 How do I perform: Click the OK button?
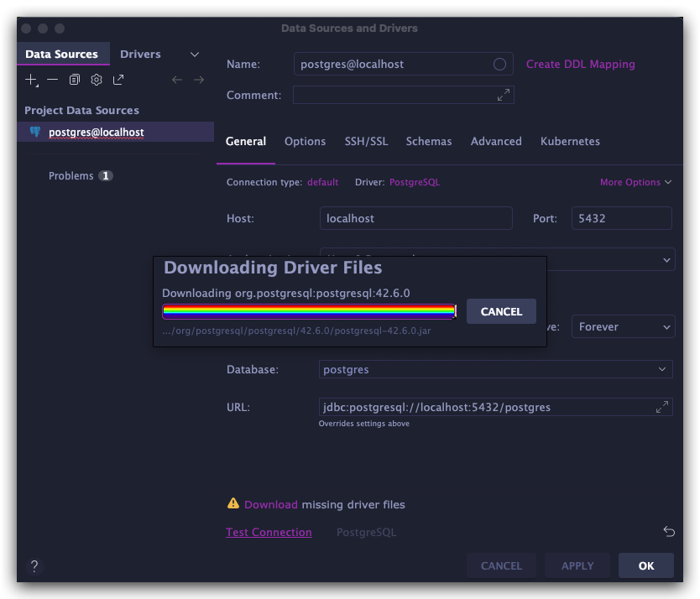[x=646, y=565]
